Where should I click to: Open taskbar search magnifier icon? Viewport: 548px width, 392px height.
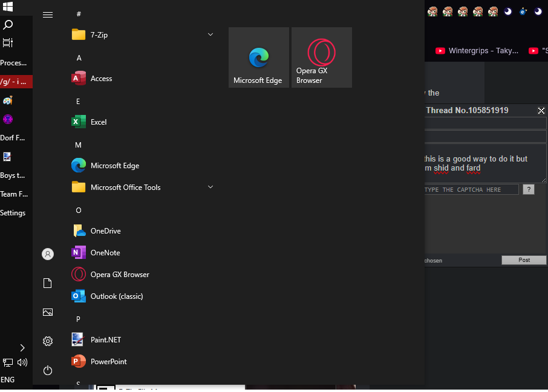[8, 24]
